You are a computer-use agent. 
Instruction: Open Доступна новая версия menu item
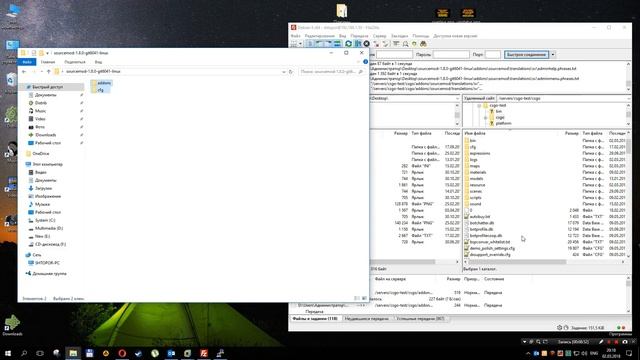tap(455, 36)
